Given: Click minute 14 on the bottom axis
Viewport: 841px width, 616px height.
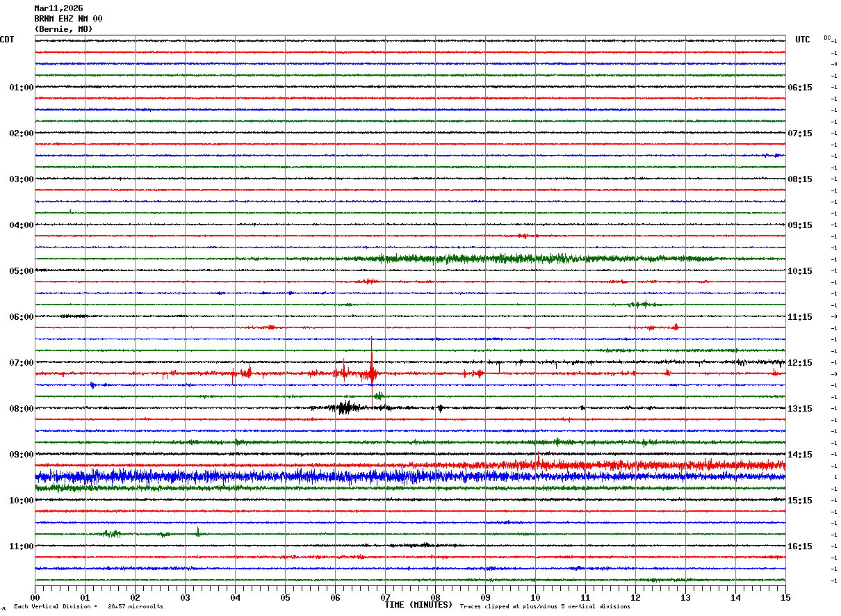Looking at the screenshot, I should click(735, 597).
